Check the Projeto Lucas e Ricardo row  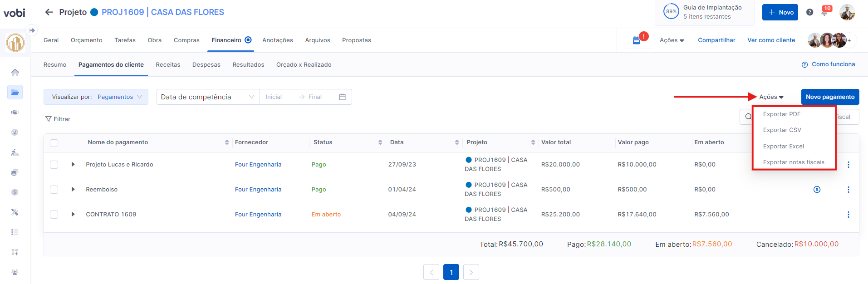click(54, 165)
